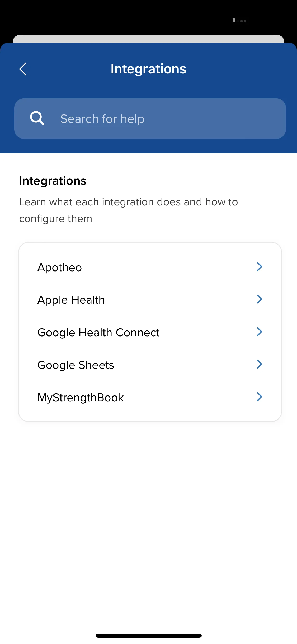Tap the back arrow icon
The height and width of the screenshot is (644, 297).
pyautogui.click(x=23, y=69)
